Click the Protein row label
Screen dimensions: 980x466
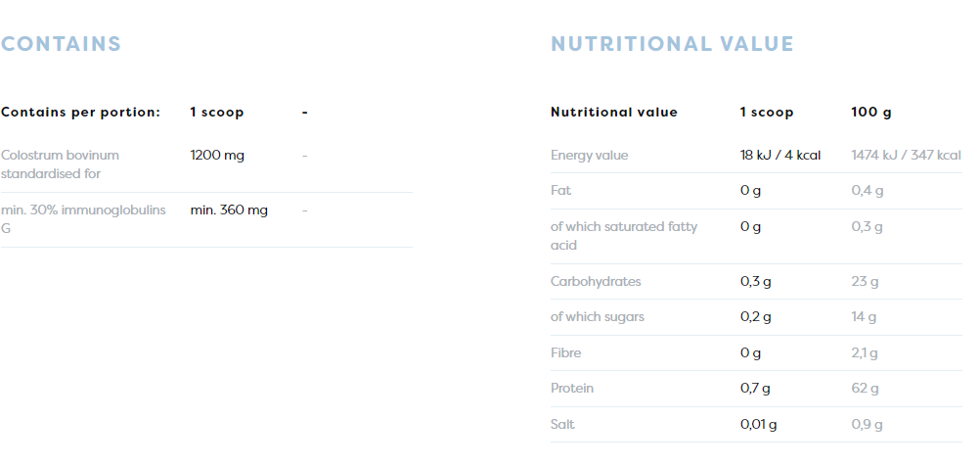[572, 389]
